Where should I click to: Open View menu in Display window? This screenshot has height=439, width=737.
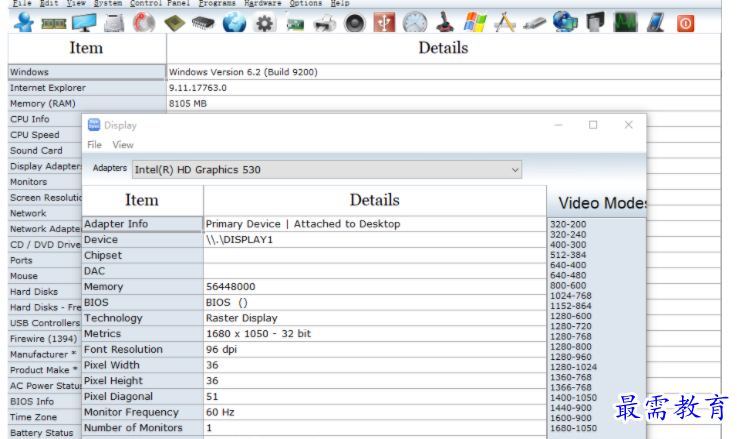click(x=123, y=145)
